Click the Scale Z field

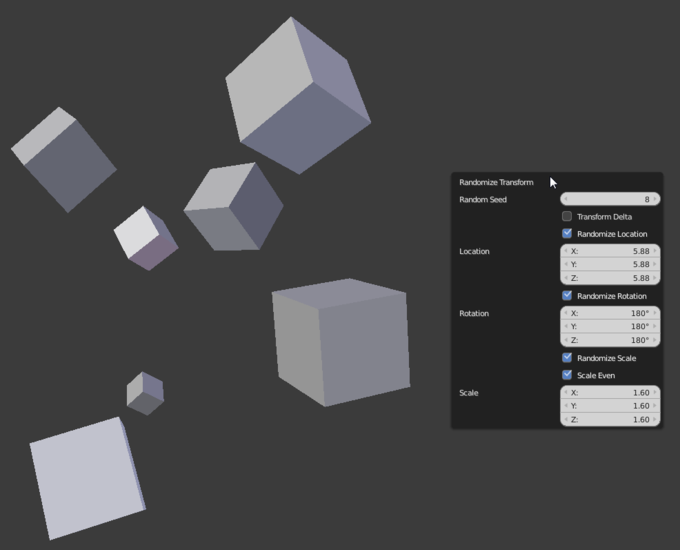tap(610, 419)
